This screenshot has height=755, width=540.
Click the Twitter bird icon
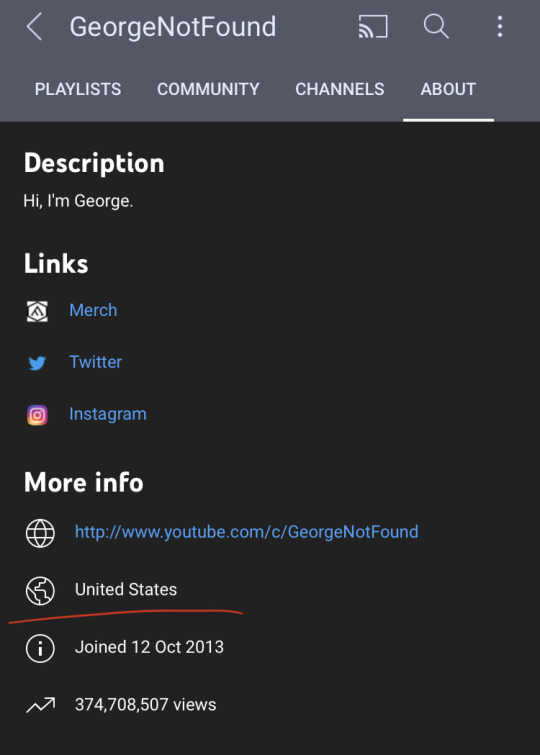(37, 363)
